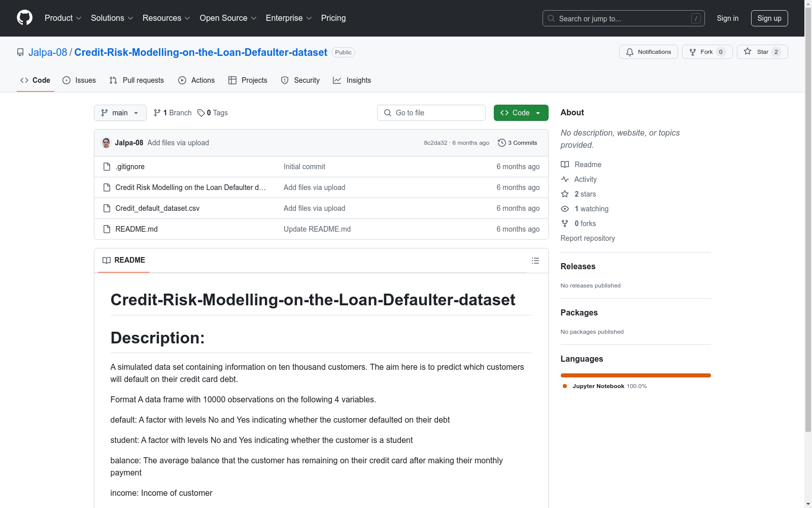Screen dimensions: 812x508
Task: Click the book icon next to Readme
Action: [565, 165]
